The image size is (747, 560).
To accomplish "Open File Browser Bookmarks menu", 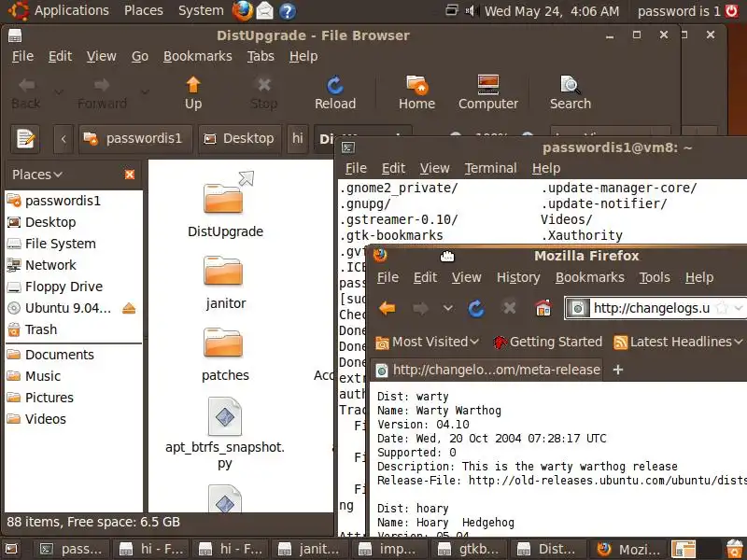I will 198,56.
